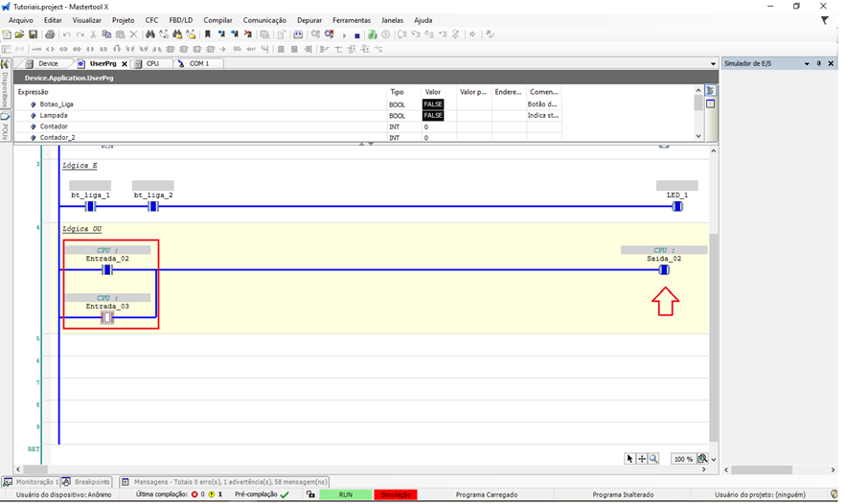Open the zoom level dropdown next to 100 %
Viewport: 846px width, 504px height.
pos(703,459)
